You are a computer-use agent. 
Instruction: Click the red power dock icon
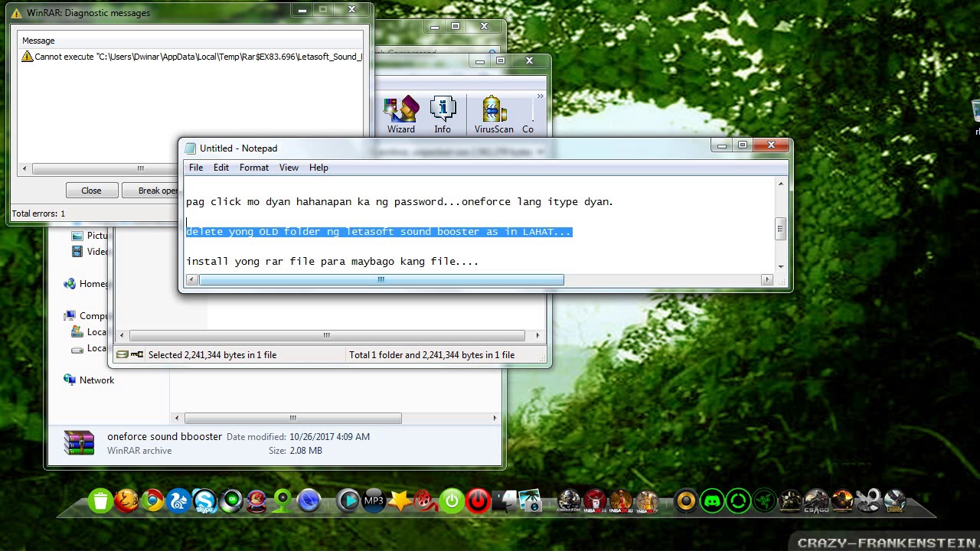(478, 501)
